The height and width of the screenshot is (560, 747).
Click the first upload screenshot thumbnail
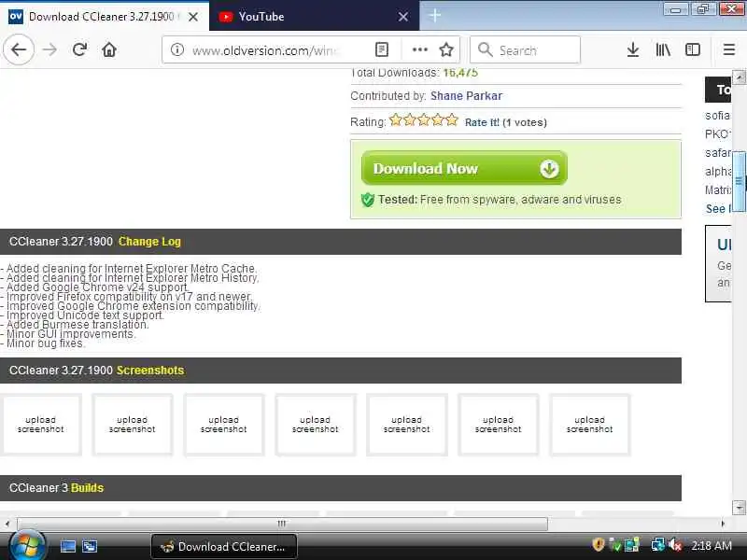pyautogui.click(x=40, y=425)
